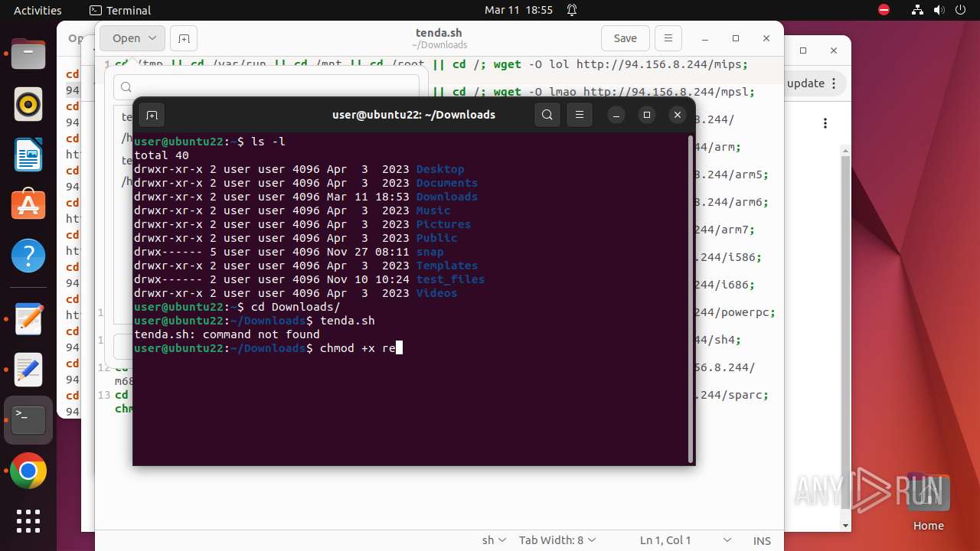Save the tenda.sh file
This screenshot has height=551, width=980.
(x=626, y=38)
